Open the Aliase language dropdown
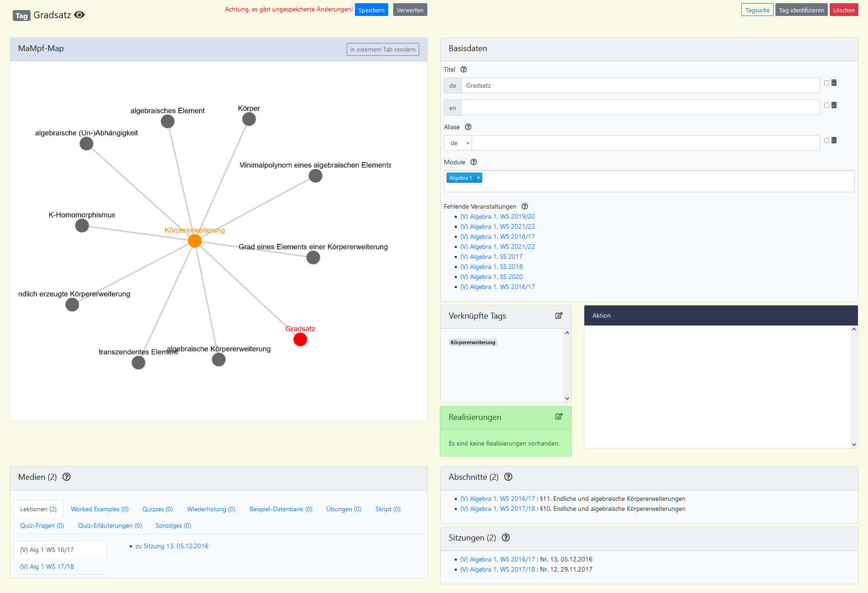This screenshot has height=593, width=868. pos(458,143)
